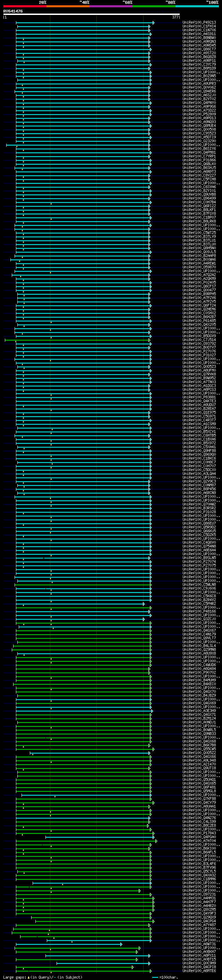Viewport: 222px width, 980px height.
Task: Select the UniRef100_Q6FT24 label
Action: [x=199, y=306]
